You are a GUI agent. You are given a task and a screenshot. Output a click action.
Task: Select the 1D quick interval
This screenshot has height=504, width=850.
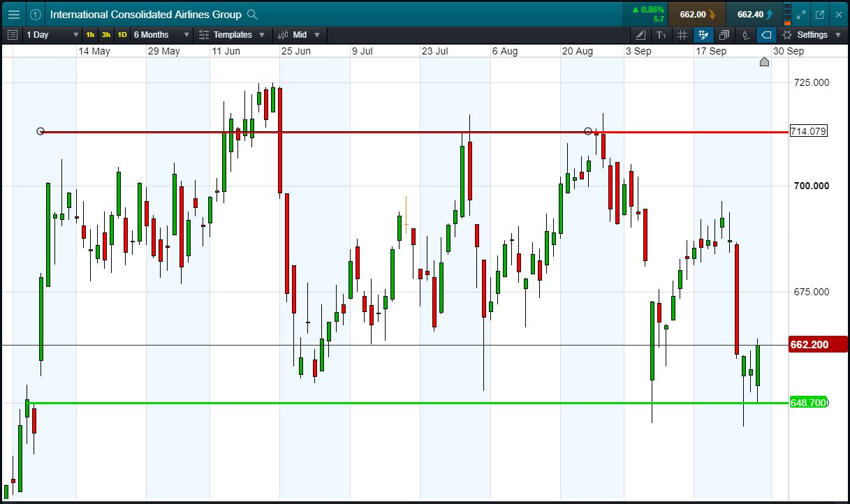[x=122, y=34]
